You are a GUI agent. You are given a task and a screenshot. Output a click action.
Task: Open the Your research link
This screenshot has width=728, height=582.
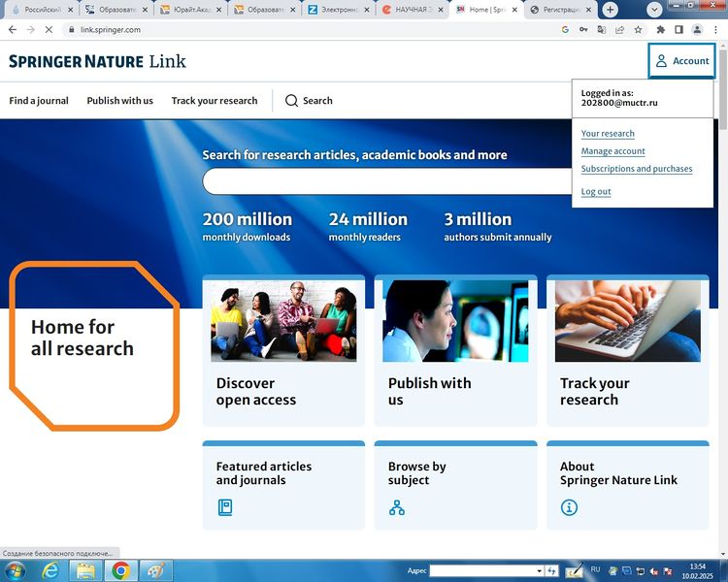pyautogui.click(x=608, y=134)
